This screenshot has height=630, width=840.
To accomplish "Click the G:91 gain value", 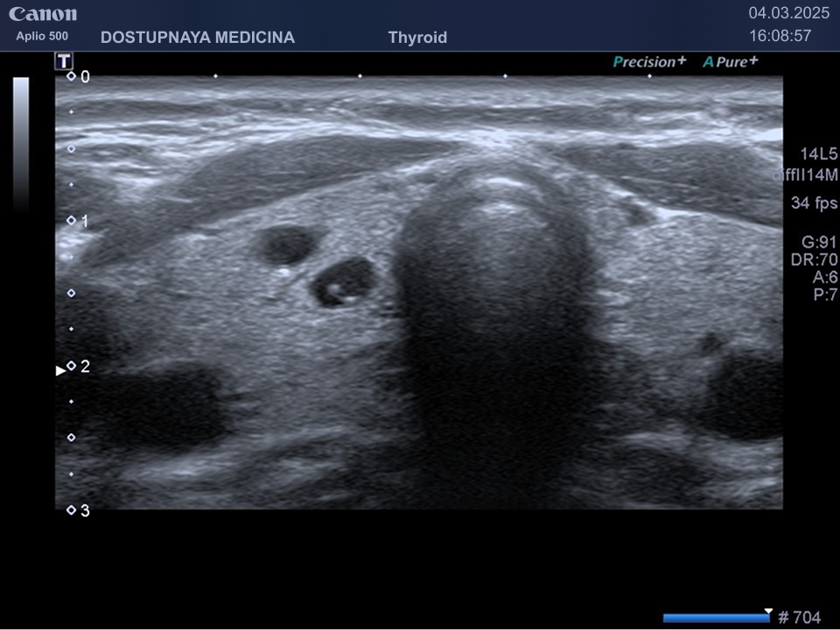I will coord(819,242).
